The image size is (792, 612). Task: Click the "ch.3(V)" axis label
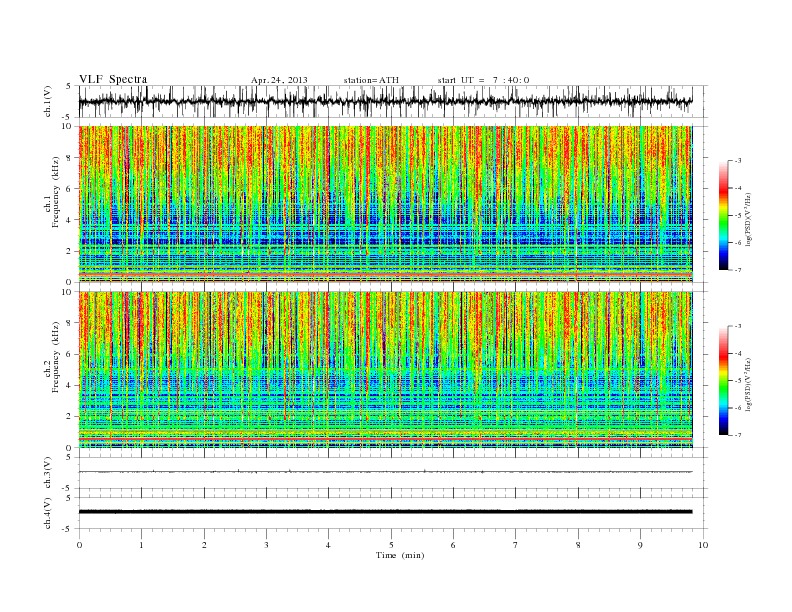tap(48, 473)
